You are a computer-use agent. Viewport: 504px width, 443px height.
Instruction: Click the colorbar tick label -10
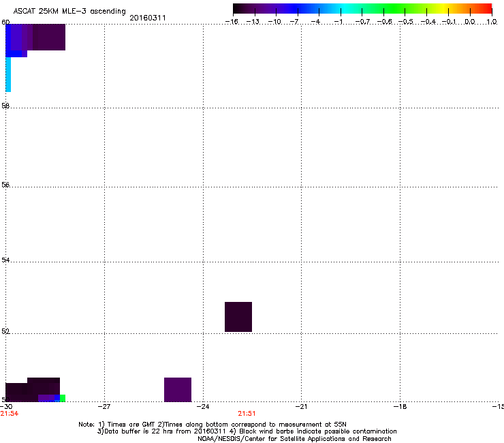coord(274,22)
